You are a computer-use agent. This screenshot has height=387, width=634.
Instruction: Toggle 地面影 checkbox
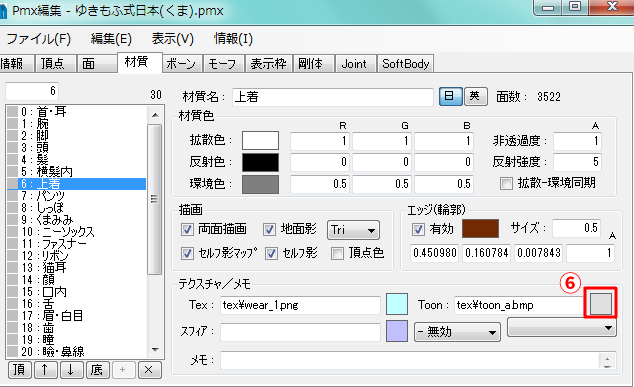269,229
